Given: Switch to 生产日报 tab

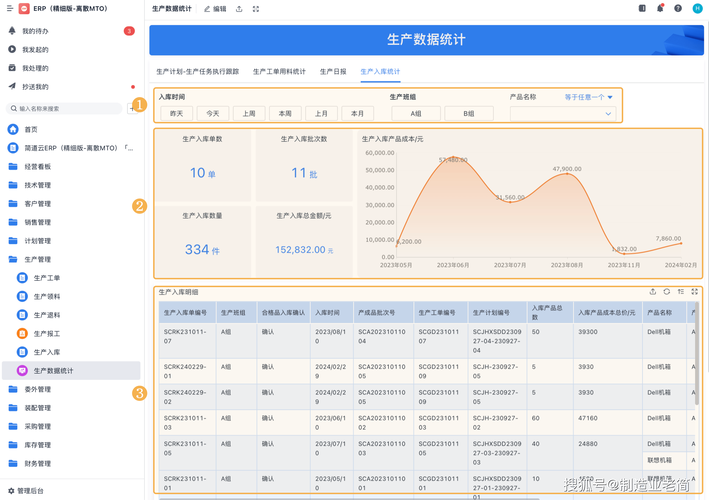Looking at the screenshot, I should tap(333, 71).
